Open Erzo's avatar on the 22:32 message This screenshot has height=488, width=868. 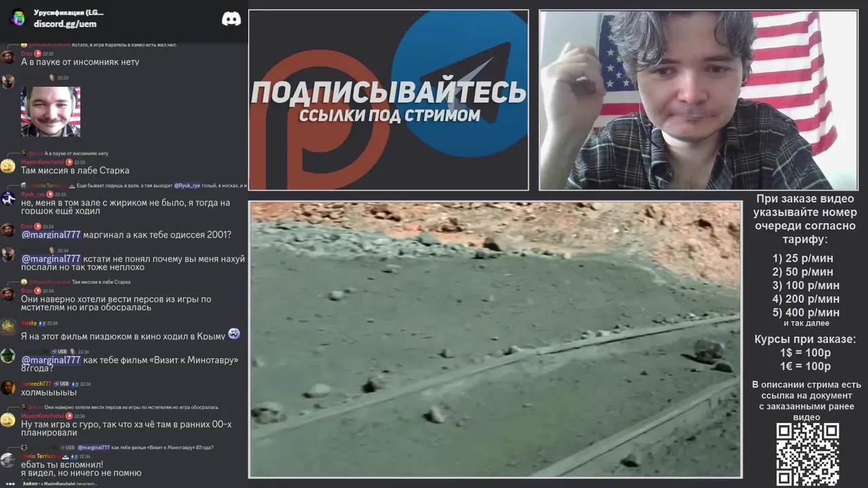click(8, 57)
